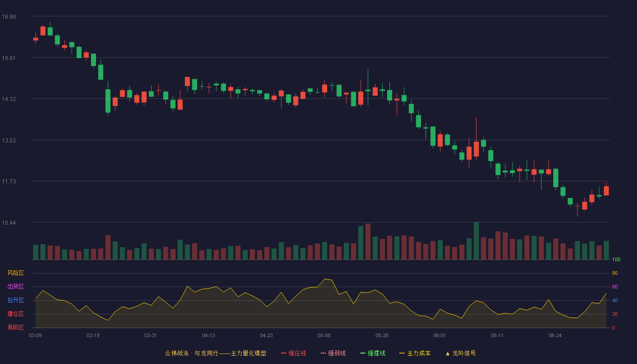637x364 pixels.
Task: Click the 13.02 price axis label
Action: coord(9,141)
